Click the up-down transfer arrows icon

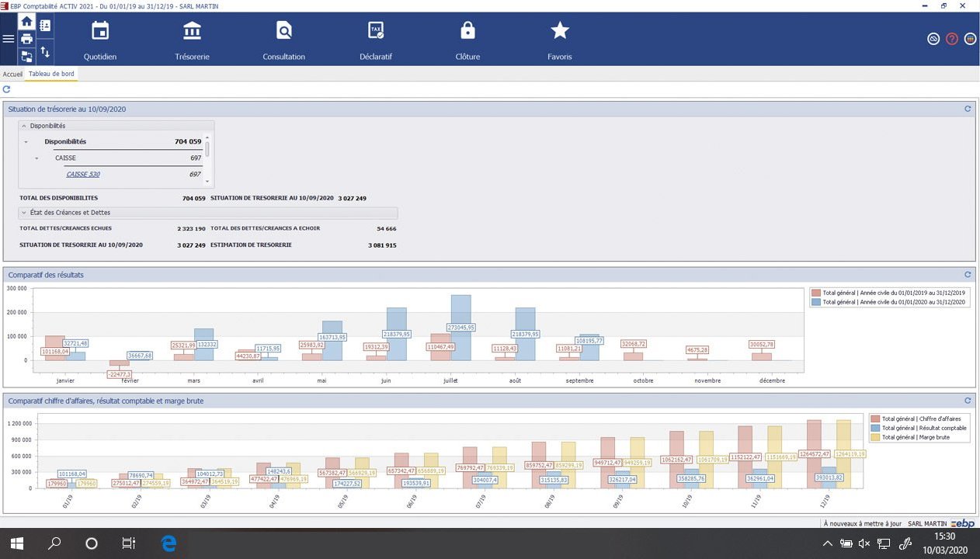[x=45, y=52]
